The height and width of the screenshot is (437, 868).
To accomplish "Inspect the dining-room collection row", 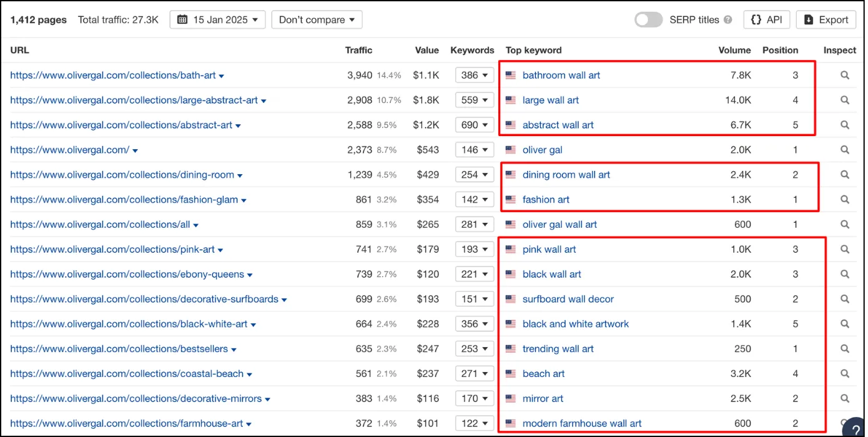I will 844,175.
